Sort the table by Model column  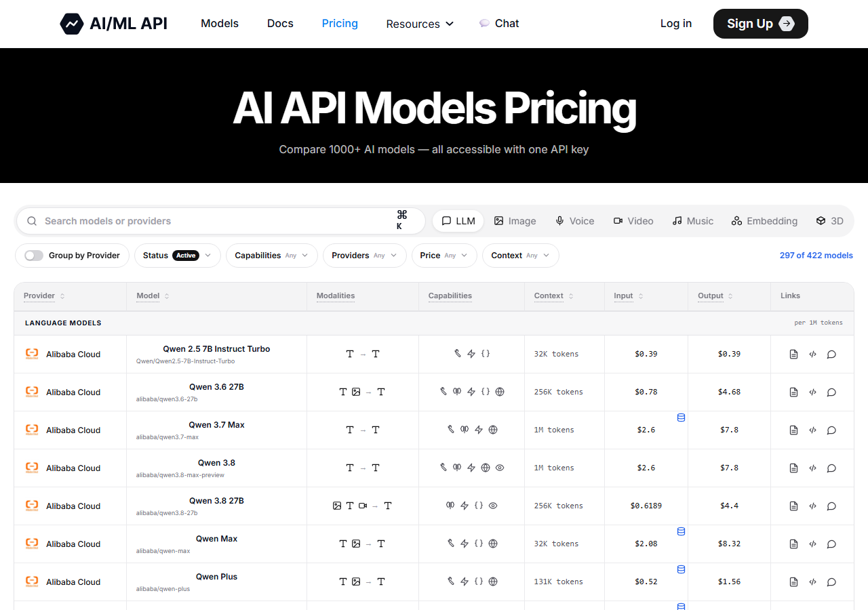153,296
